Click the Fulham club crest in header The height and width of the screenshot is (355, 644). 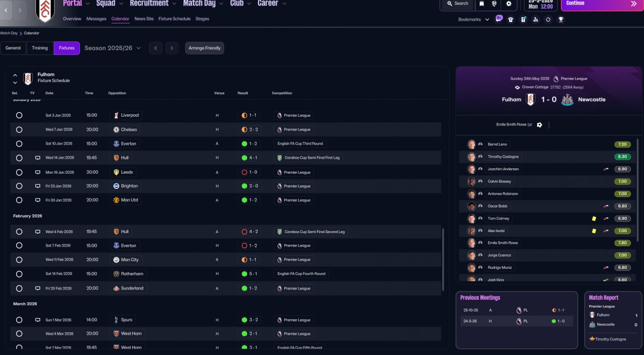click(45, 10)
